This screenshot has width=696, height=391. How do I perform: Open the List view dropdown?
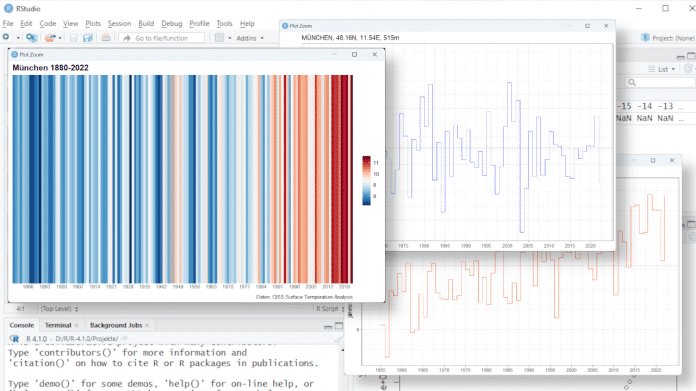[661, 69]
